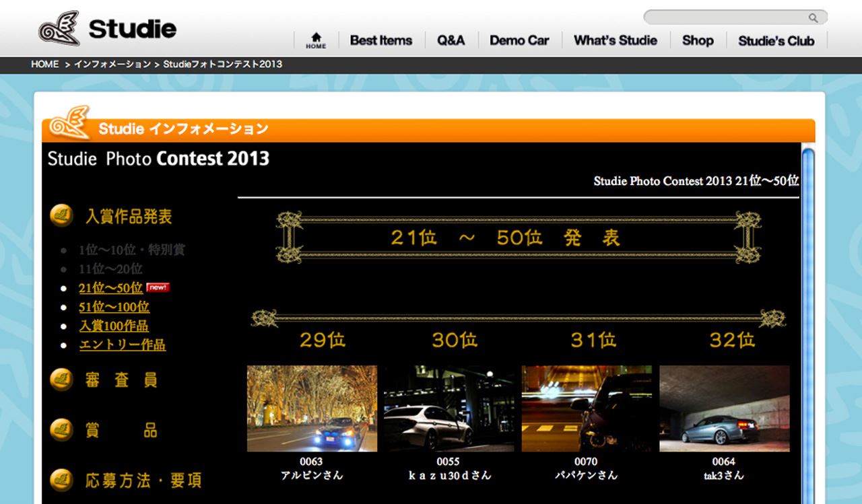Image resolution: width=862 pixels, height=504 pixels.
Task: Click HOME in the breadcrumb
Action: (x=44, y=64)
